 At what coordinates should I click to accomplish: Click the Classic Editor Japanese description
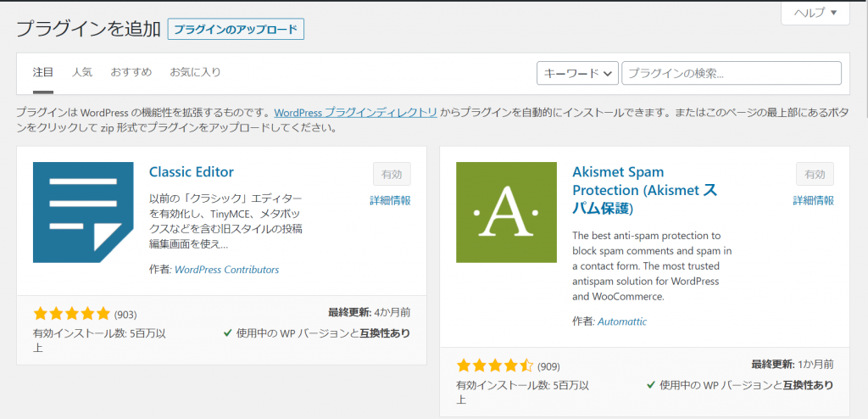point(226,221)
